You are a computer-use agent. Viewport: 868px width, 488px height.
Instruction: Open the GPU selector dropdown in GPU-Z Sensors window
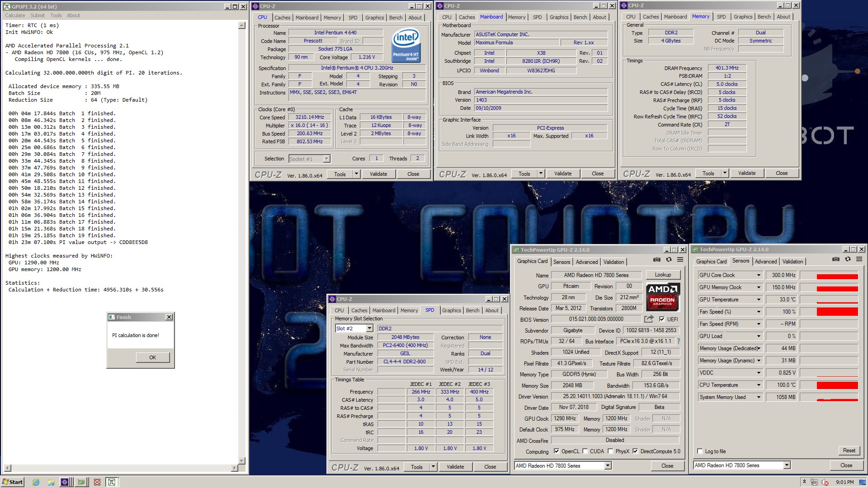point(787,465)
